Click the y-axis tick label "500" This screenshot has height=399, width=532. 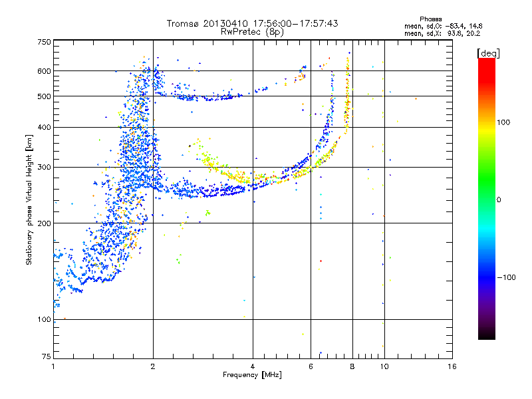44,96
